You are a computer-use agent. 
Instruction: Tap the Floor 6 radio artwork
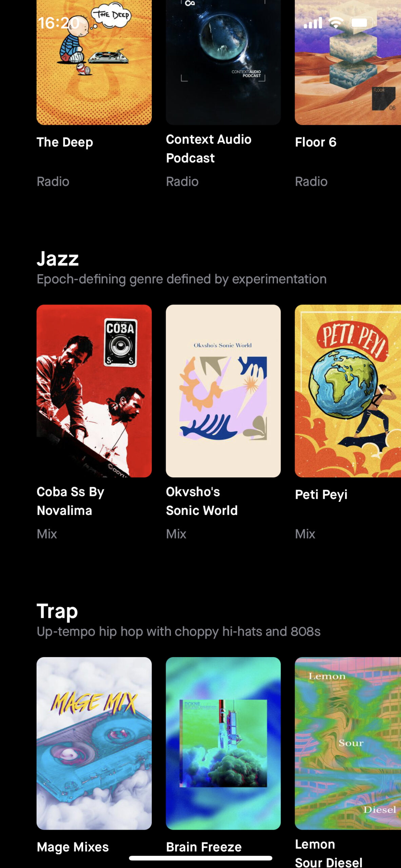pos(348,62)
